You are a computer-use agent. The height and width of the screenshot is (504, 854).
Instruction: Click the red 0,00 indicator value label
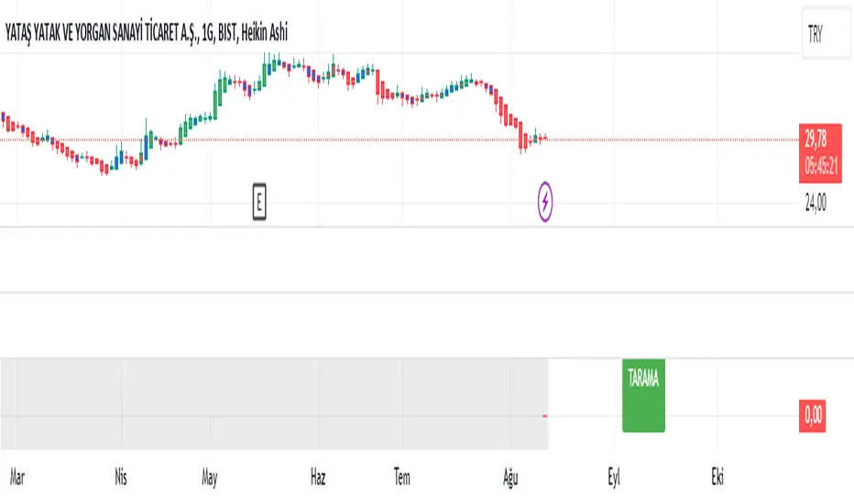click(814, 417)
